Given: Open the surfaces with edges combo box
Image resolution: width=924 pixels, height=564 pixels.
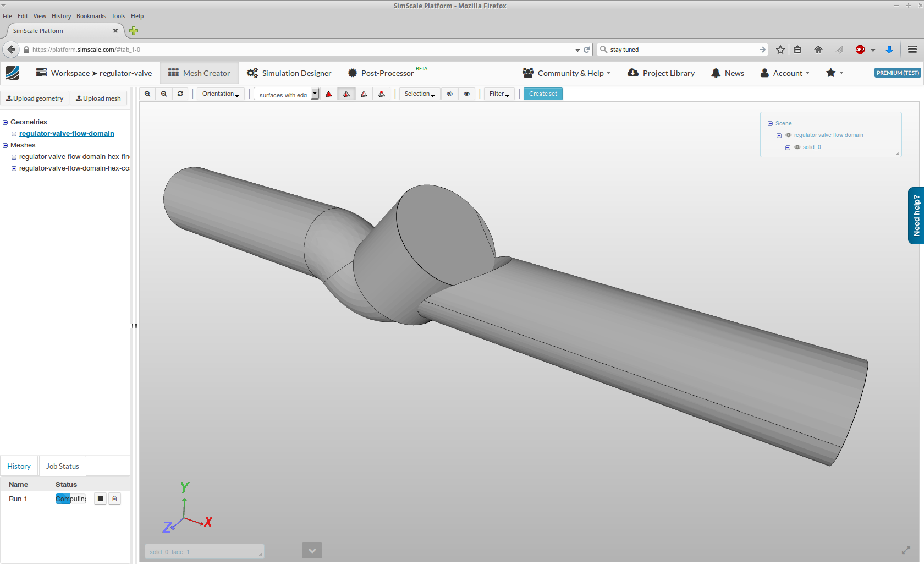Looking at the screenshot, I should (x=315, y=94).
